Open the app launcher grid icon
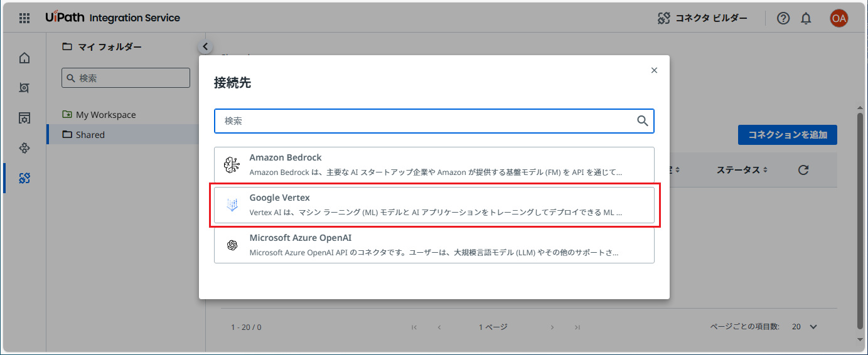This screenshot has width=868, height=355. [24, 18]
